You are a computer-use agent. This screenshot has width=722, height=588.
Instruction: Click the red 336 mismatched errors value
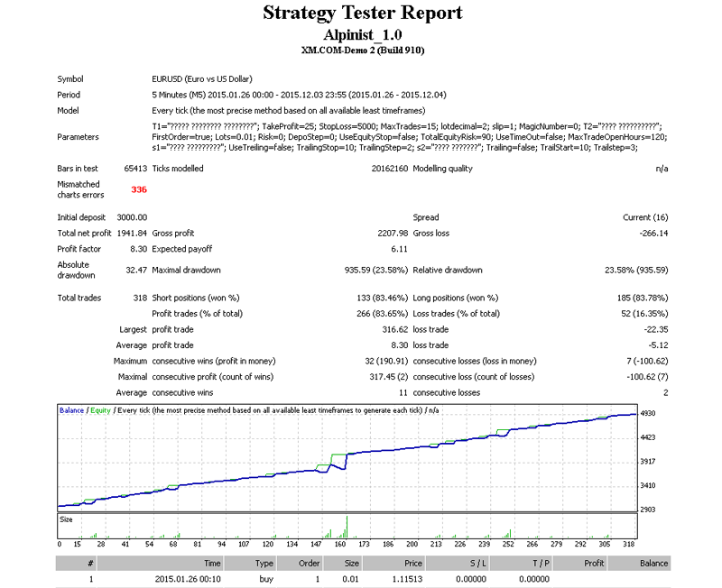138,189
